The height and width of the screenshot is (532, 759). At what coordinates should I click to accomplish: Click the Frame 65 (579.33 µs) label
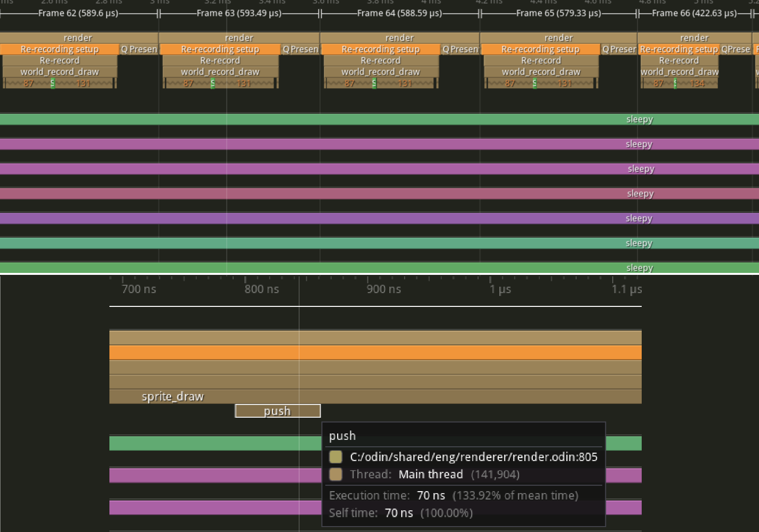(558, 13)
